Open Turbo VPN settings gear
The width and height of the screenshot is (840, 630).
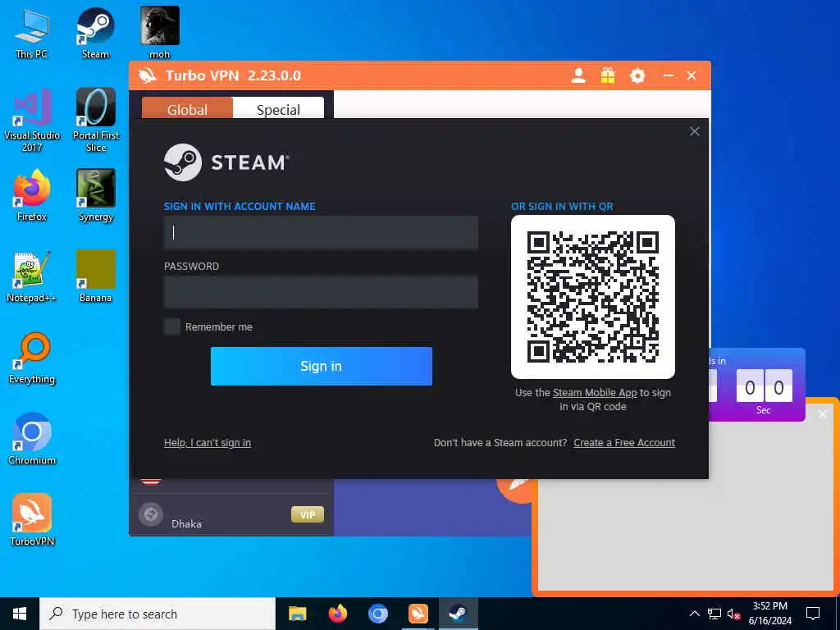(x=637, y=75)
